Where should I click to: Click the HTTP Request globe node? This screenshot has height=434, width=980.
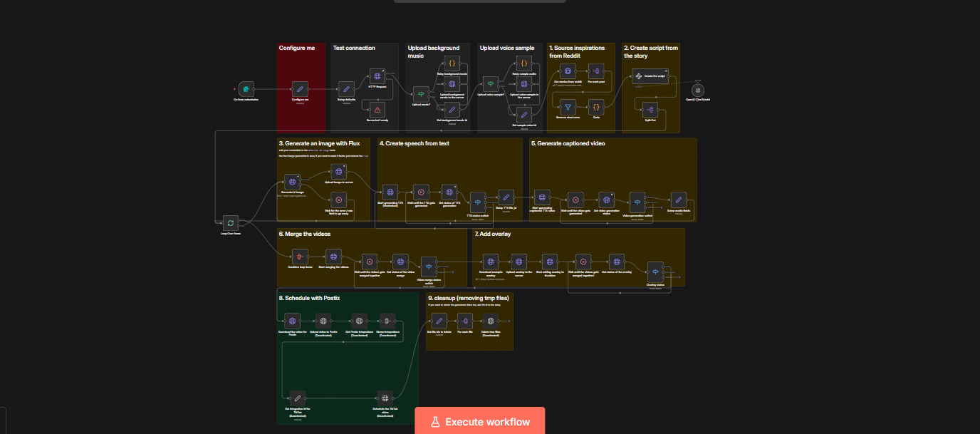377,76
